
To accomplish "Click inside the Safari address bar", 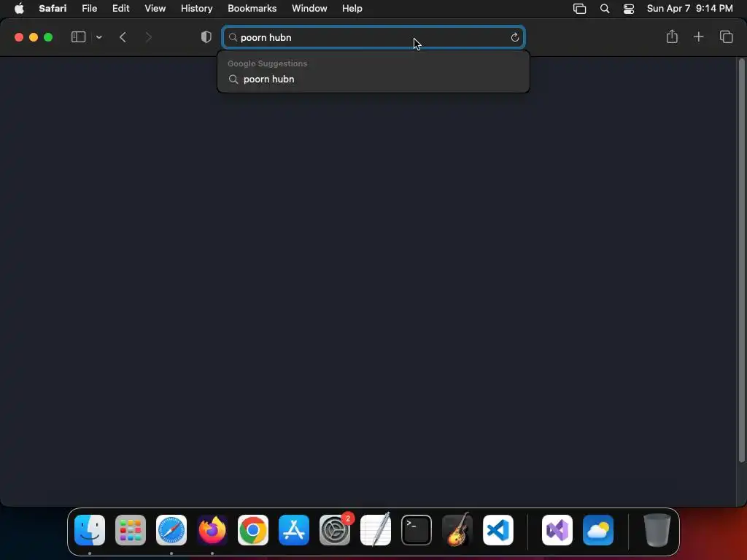I will (373, 37).
